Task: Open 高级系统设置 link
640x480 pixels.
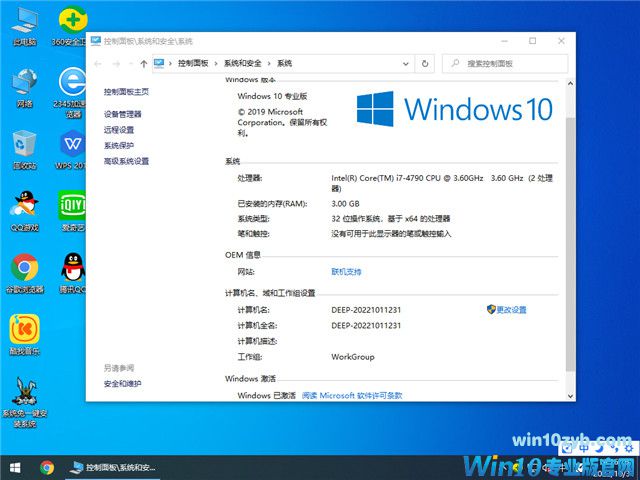Action: pyautogui.click(x=126, y=161)
